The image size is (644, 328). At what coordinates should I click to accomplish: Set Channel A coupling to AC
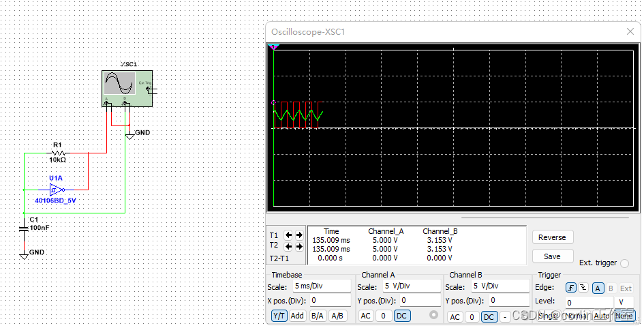coord(365,316)
